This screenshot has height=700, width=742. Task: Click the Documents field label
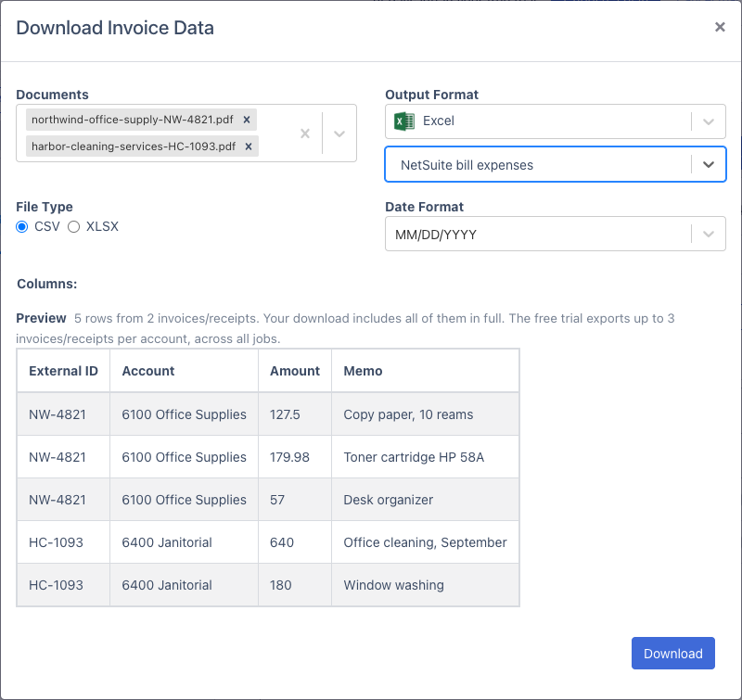pyautogui.click(x=52, y=95)
